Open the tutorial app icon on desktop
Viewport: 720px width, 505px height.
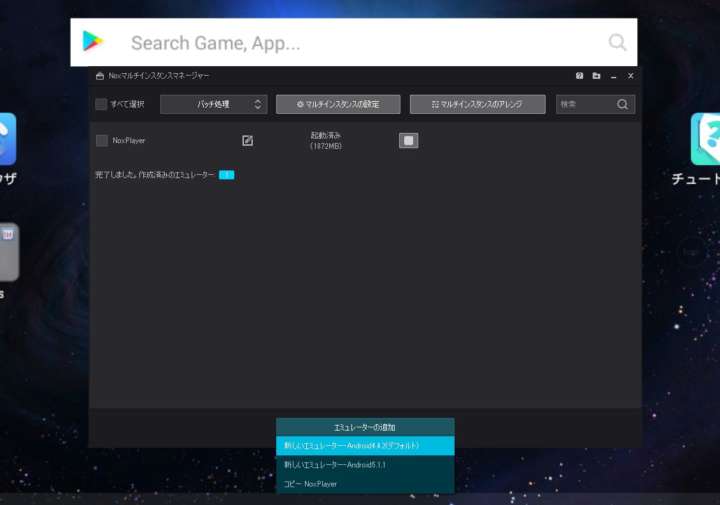(x=705, y=139)
